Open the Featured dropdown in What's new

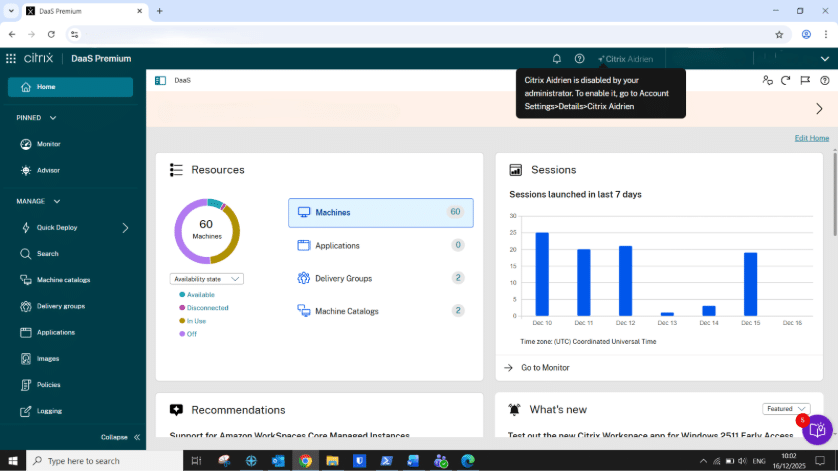click(x=787, y=409)
